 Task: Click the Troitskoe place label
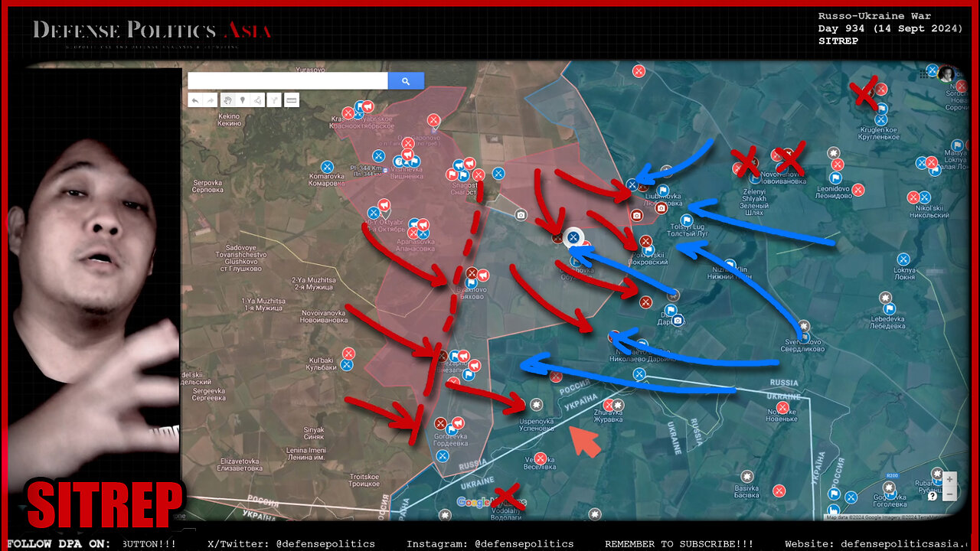364,480
